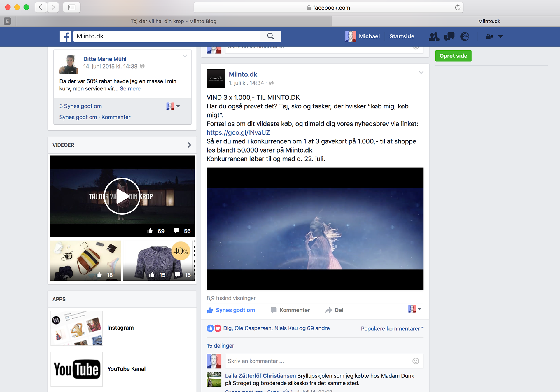Click your avatar beside comment field

tap(214, 361)
